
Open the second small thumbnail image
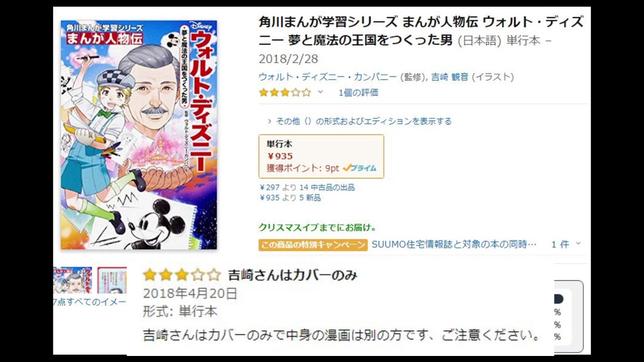(x=112, y=280)
